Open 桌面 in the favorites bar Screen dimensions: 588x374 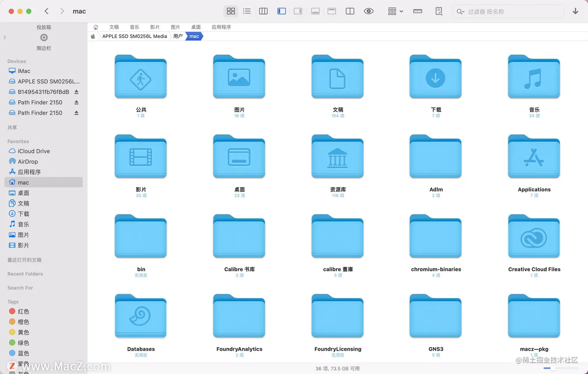196,27
